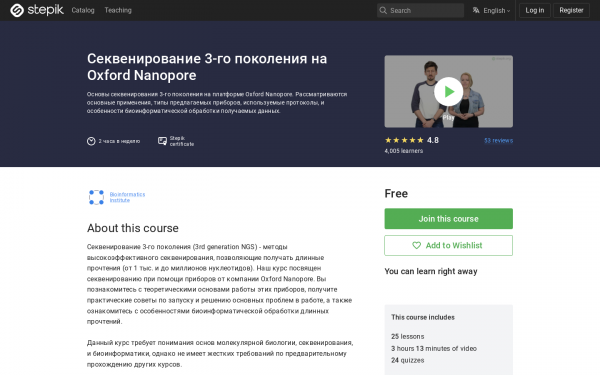Click the Stepik certificate icon
Image resolution: width=600 pixels, height=375 pixels.
pos(162,141)
